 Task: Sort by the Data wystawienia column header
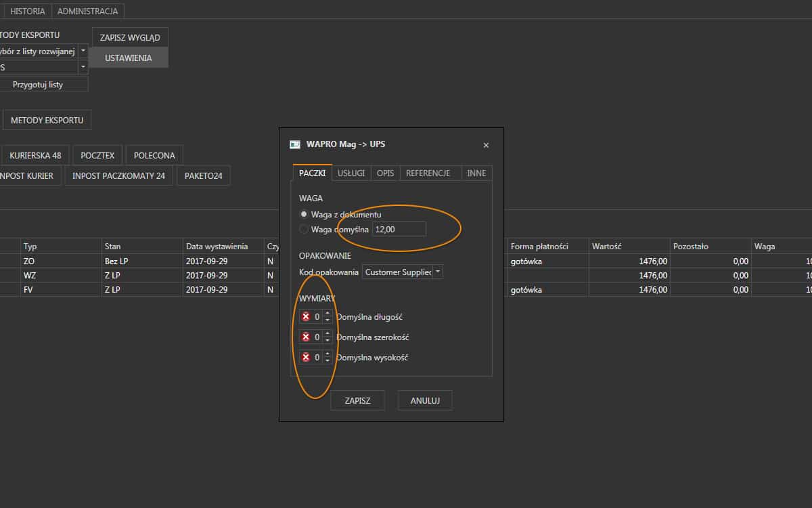coord(223,246)
